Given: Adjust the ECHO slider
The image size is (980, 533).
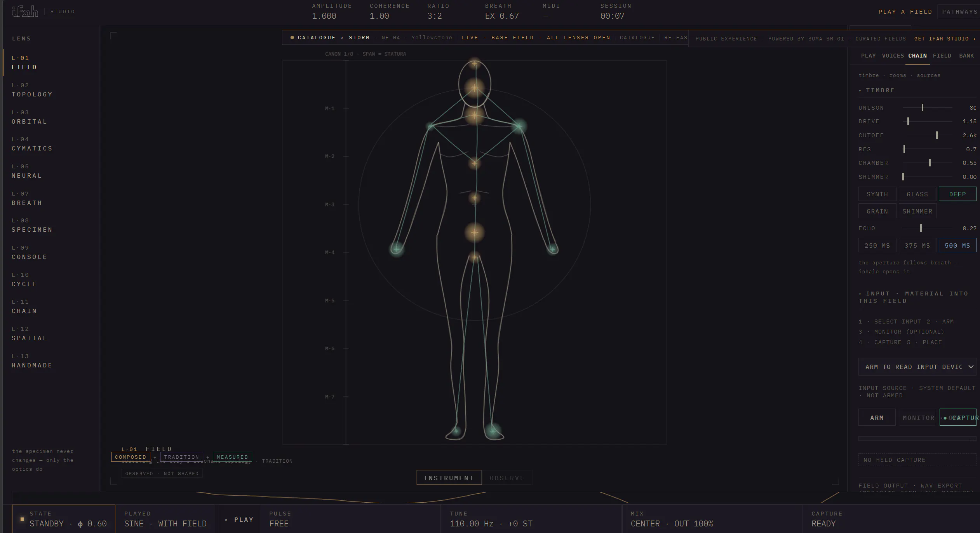Looking at the screenshot, I should pos(928,228).
